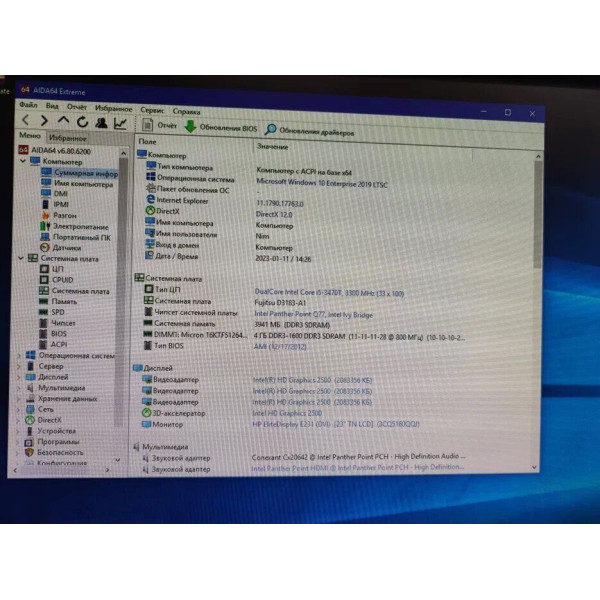600x600 pixels.
Task: Open the Сервис menu
Action: 152,110
